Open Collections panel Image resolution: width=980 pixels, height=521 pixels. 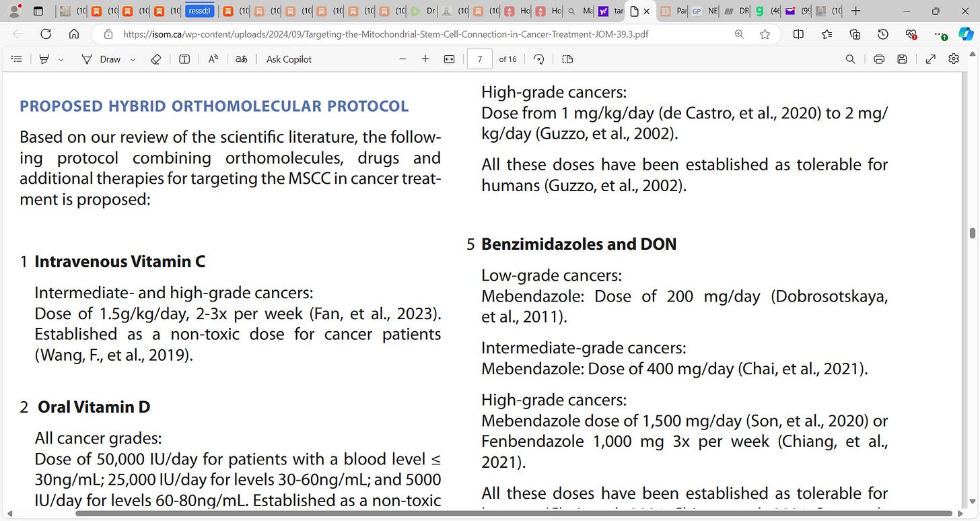point(855,34)
